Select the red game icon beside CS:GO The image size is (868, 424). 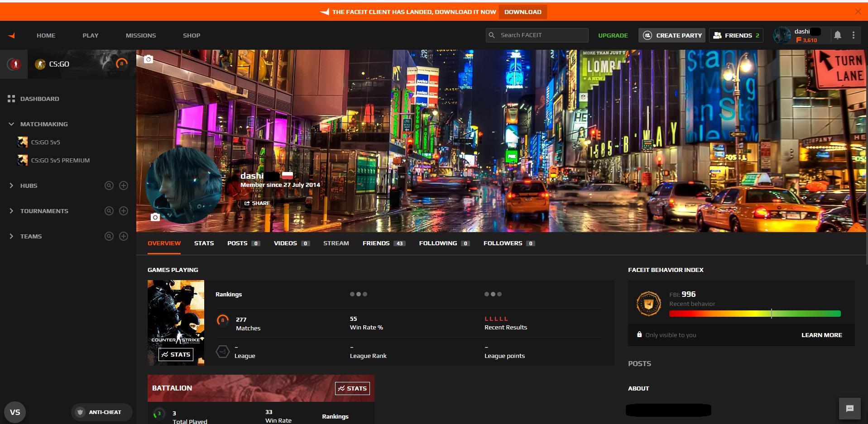click(15, 64)
